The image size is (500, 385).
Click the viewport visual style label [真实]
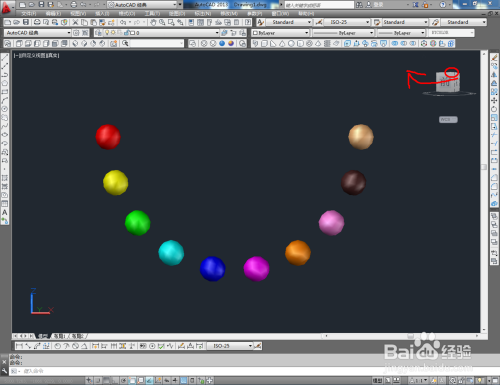[53, 56]
